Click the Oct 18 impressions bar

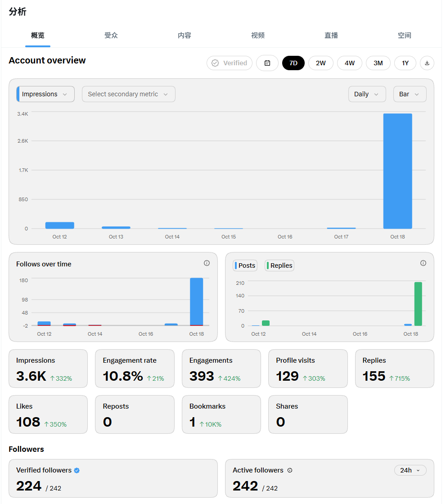397,171
